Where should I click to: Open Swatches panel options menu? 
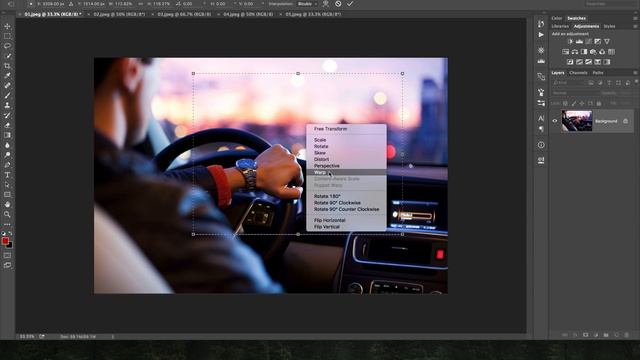635,18
